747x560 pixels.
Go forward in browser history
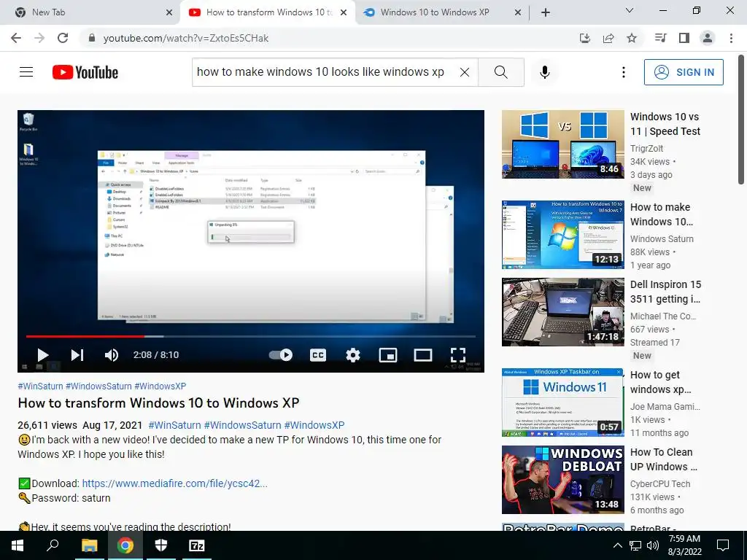39,38
